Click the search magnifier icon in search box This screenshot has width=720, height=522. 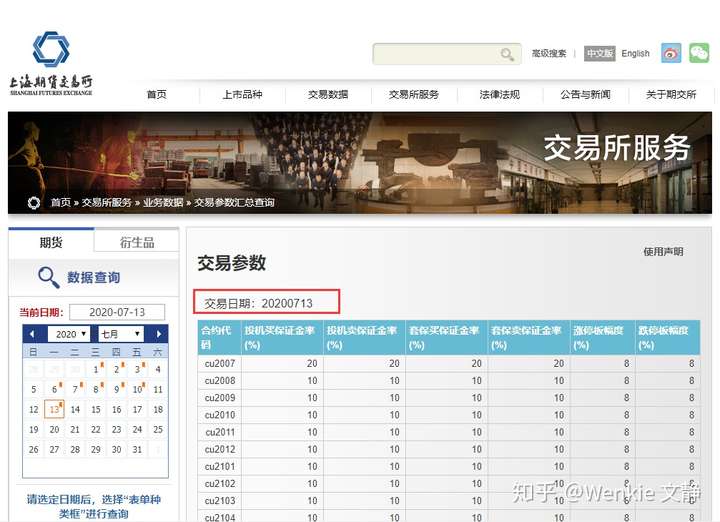507,54
